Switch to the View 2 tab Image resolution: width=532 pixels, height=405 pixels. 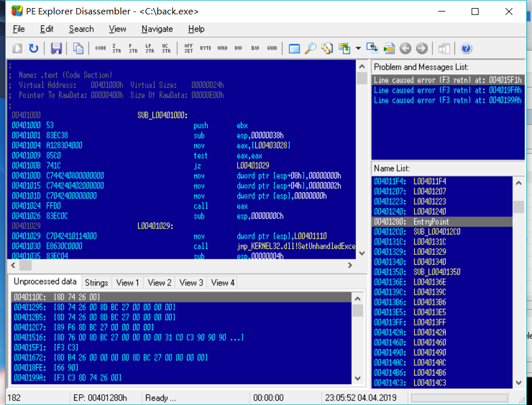coord(159,282)
